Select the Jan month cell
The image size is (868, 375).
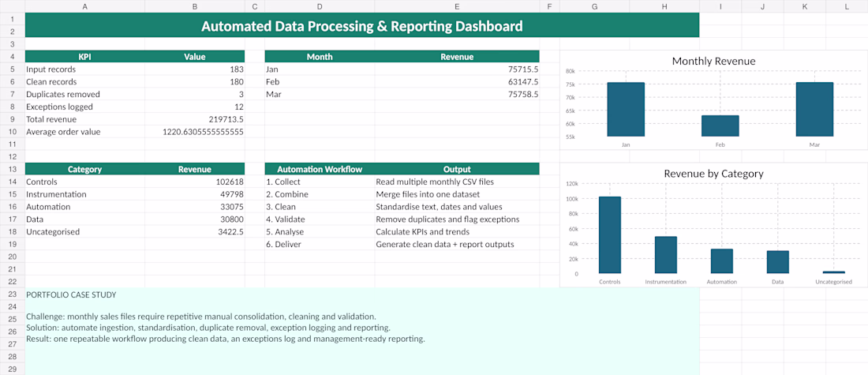(x=320, y=69)
